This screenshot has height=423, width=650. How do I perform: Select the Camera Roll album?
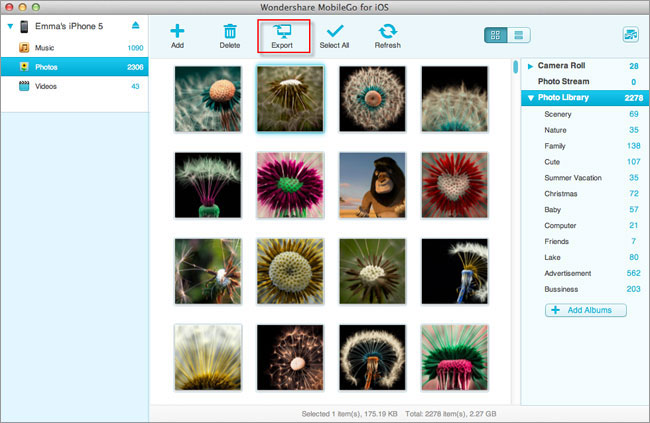[x=585, y=66]
